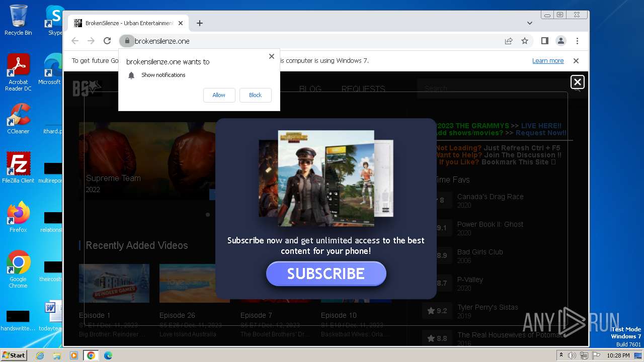Open the Chrome profile avatar

click(x=560, y=41)
